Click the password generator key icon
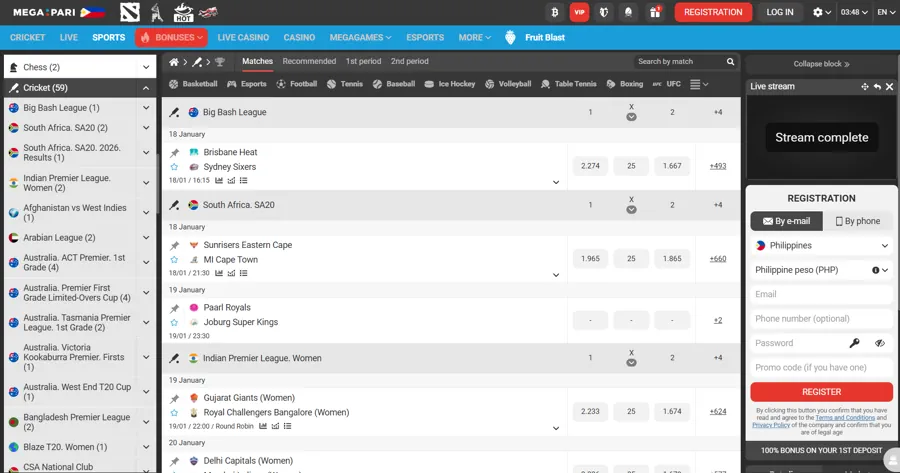Image resolution: width=900 pixels, height=473 pixels. (855, 343)
